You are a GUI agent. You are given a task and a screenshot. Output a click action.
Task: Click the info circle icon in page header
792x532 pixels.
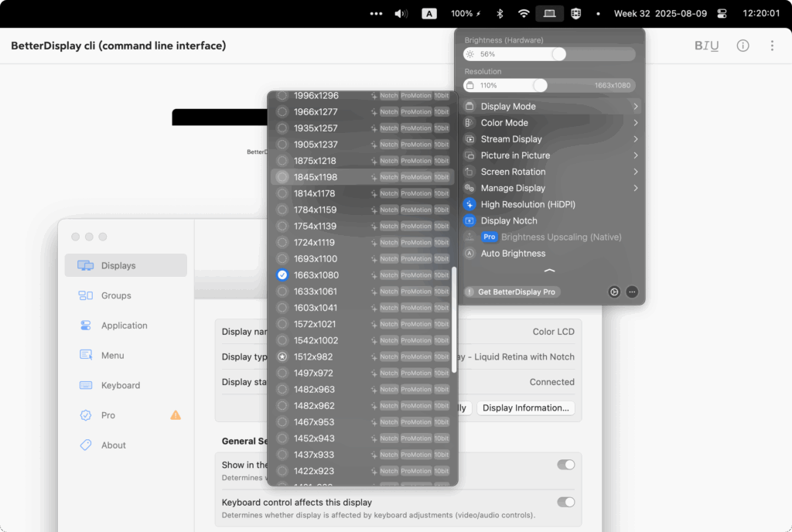click(742, 46)
